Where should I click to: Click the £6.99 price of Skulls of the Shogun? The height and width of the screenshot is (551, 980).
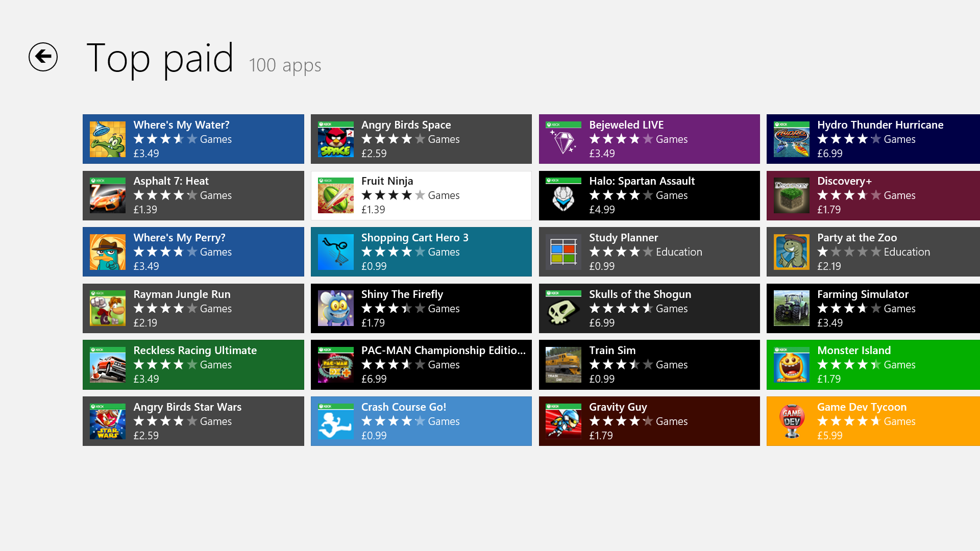click(602, 323)
